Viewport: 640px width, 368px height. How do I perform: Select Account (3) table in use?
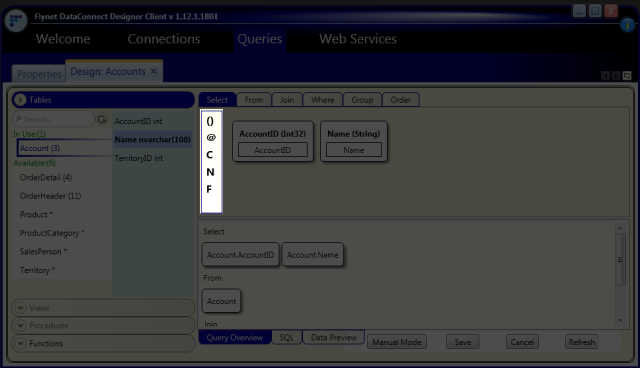click(x=65, y=148)
